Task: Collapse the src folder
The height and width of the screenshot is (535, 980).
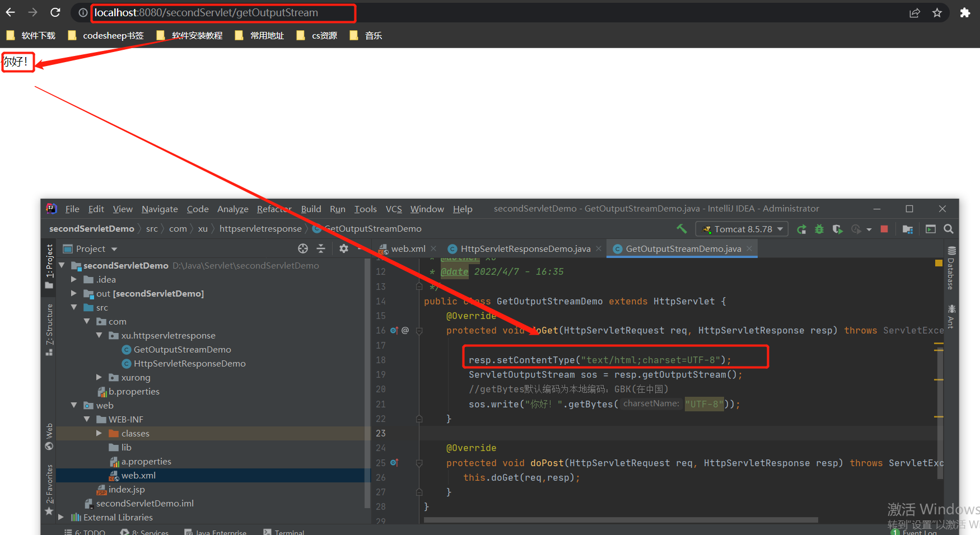Action: pos(74,307)
